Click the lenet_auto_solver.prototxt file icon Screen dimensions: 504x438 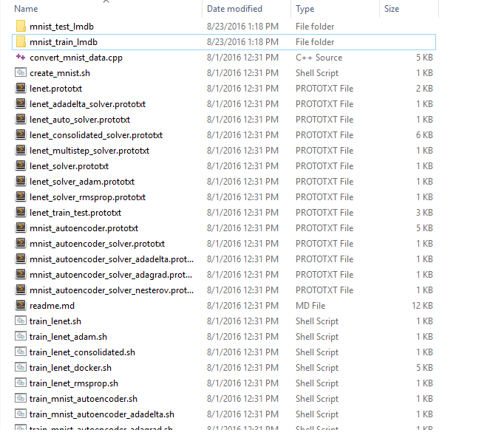pos(21,119)
